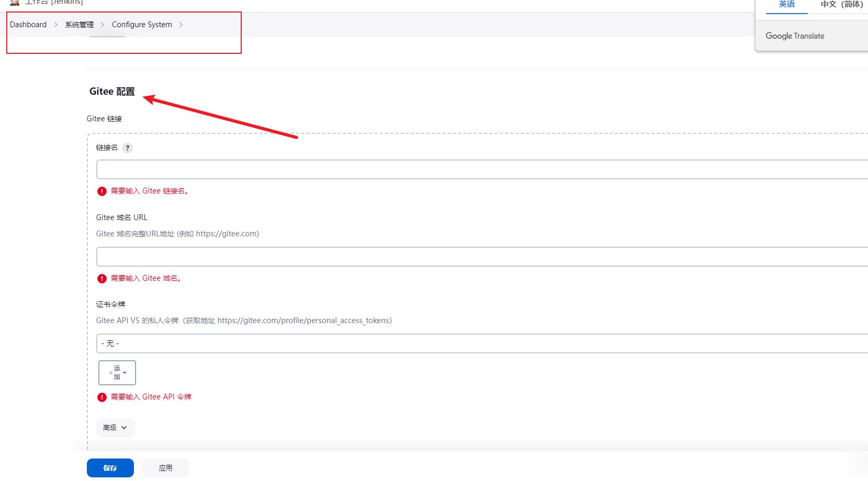Screen dimensions: 868x481
Task: Open 系统管理 from the breadcrumb
Action: (80, 25)
